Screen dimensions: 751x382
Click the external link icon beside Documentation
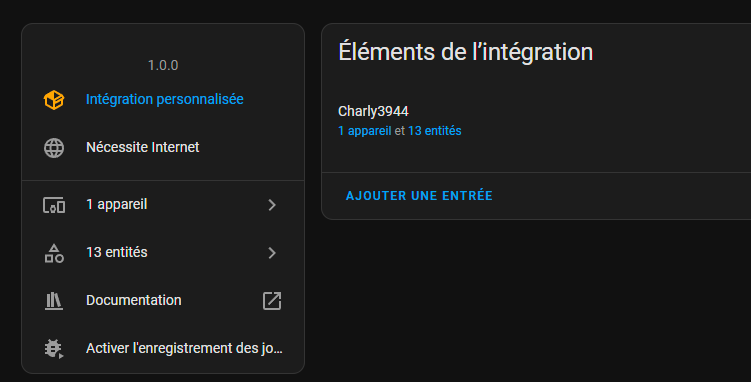coord(272,301)
